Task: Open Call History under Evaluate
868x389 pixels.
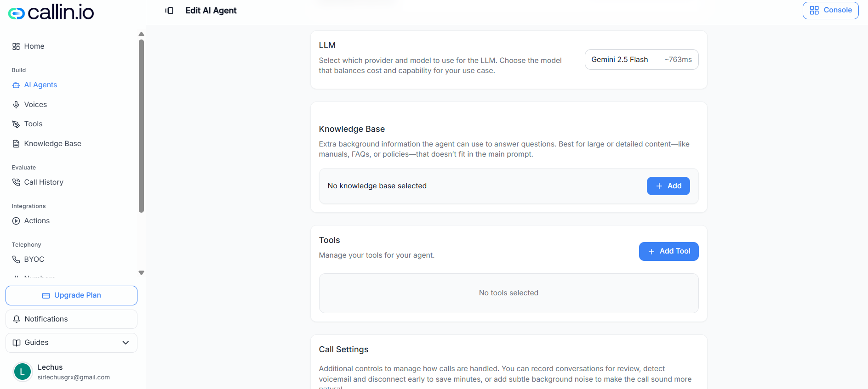Action: tap(43, 182)
